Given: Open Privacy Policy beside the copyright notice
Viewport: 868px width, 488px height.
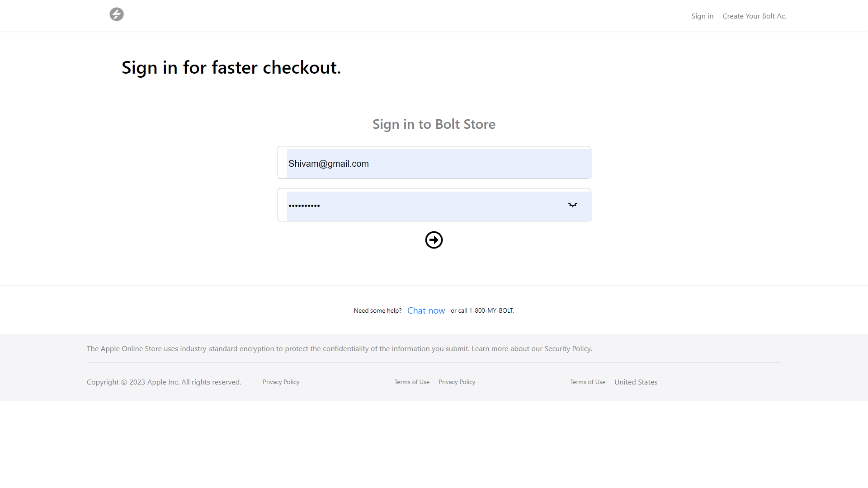Looking at the screenshot, I should tap(281, 382).
